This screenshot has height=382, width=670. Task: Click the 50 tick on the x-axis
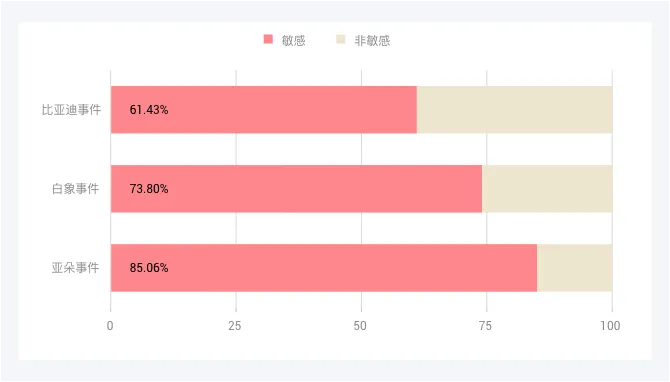click(360, 326)
